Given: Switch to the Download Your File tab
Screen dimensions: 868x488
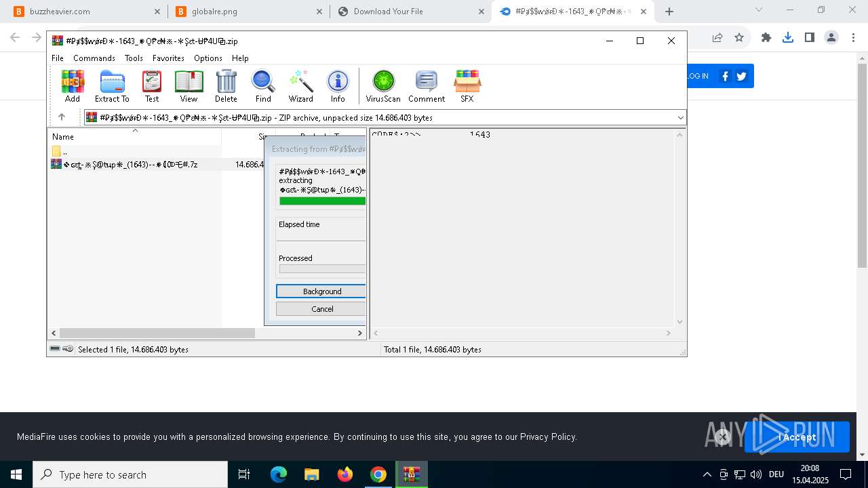Looking at the screenshot, I should tap(410, 12).
